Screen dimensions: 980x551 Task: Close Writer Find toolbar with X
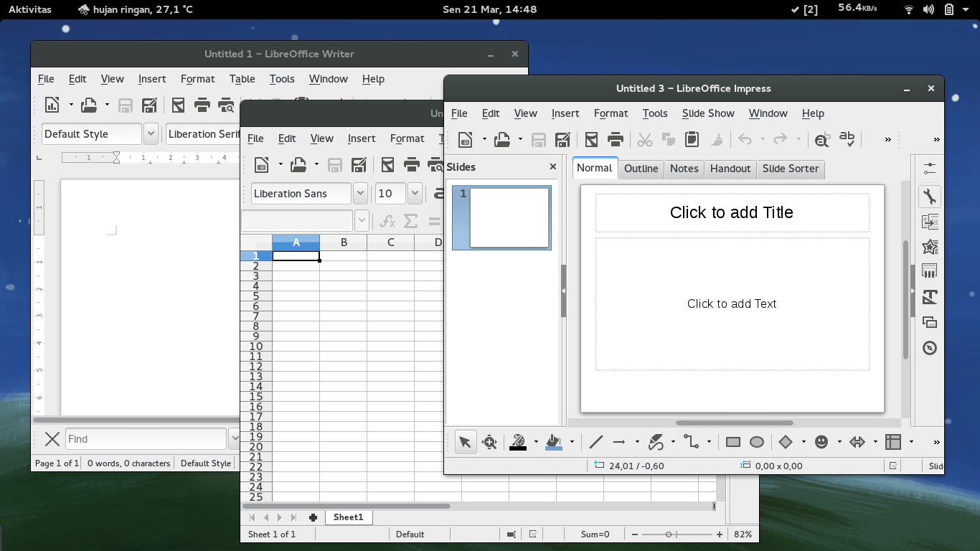52,439
